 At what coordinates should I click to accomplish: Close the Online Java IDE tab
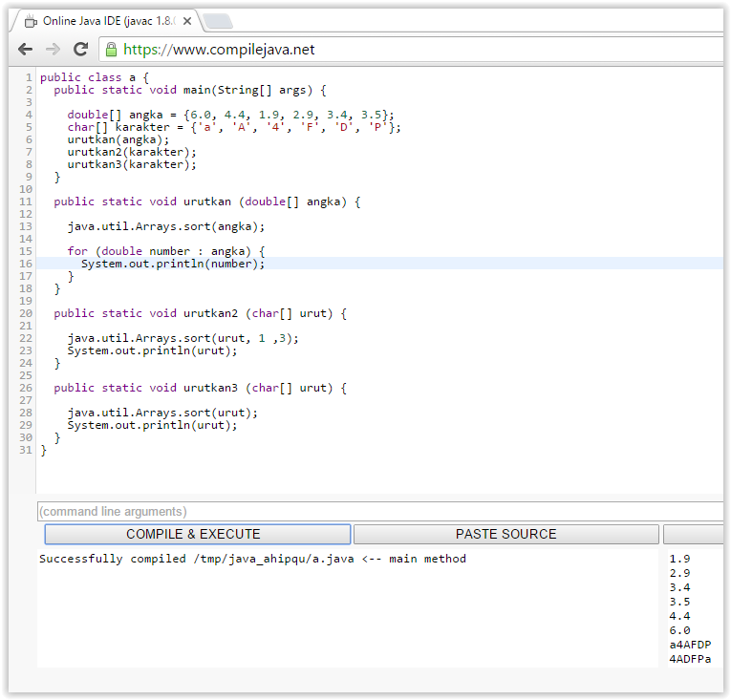click(x=187, y=21)
